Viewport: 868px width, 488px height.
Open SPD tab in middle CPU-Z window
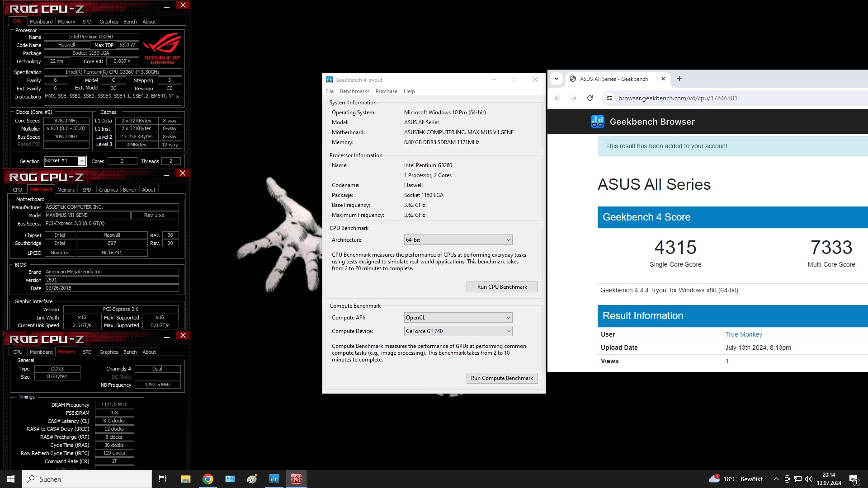point(87,190)
